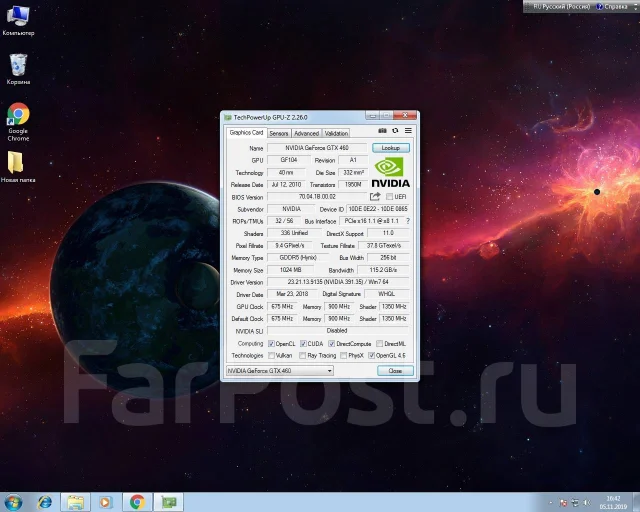Select the Корзина recycle bin icon
This screenshot has height=512, width=640.
pyautogui.click(x=18, y=69)
